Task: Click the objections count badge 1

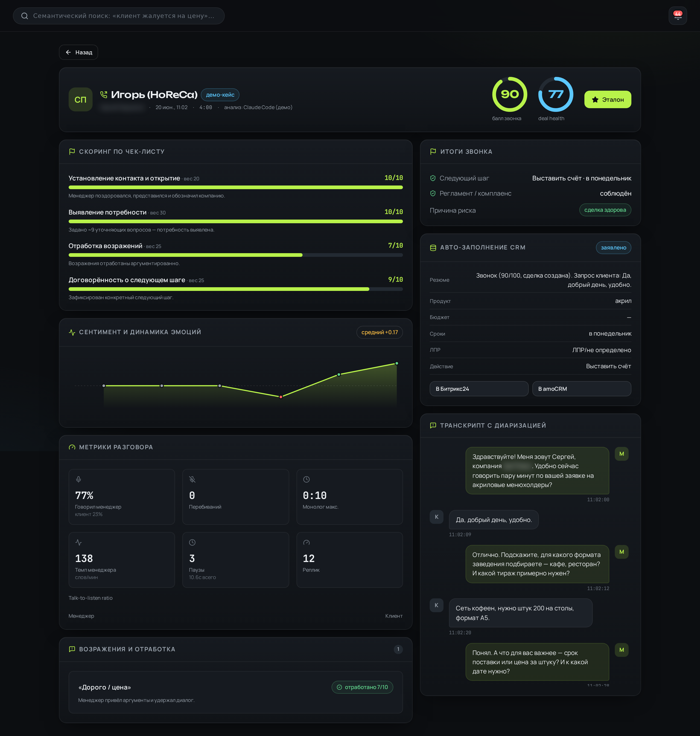Action: pos(398,649)
